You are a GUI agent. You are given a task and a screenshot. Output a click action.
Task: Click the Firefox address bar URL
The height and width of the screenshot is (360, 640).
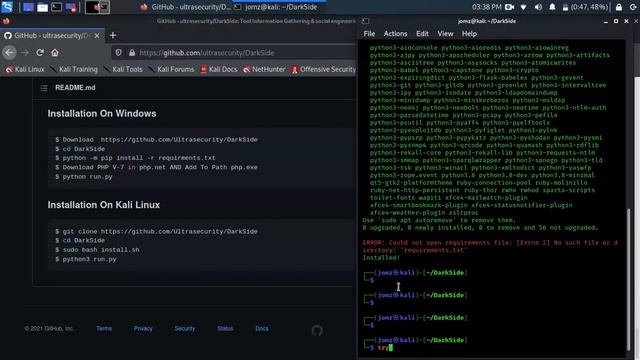click(x=207, y=53)
